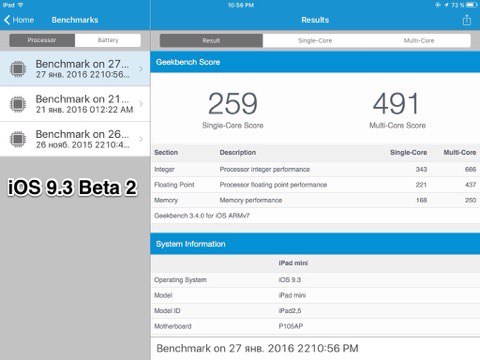480x360 pixels.
Task: Switch to Processor segment
Action: 42,40
